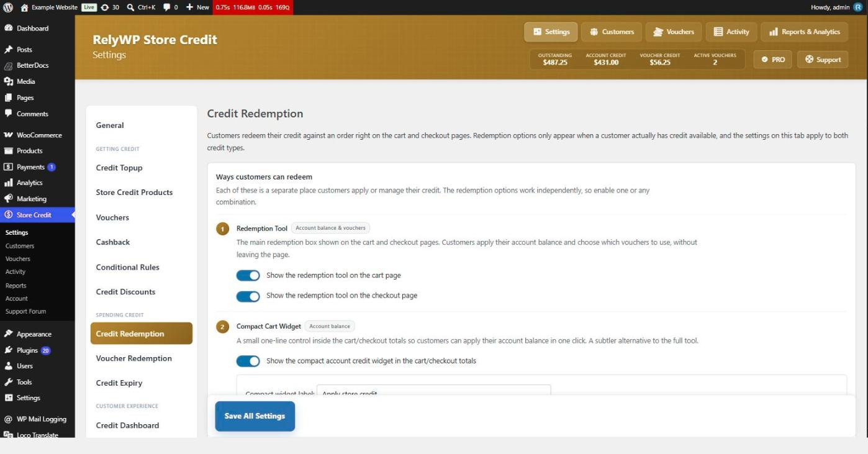
Task: Click the Support button
Action: pos(823,60)
